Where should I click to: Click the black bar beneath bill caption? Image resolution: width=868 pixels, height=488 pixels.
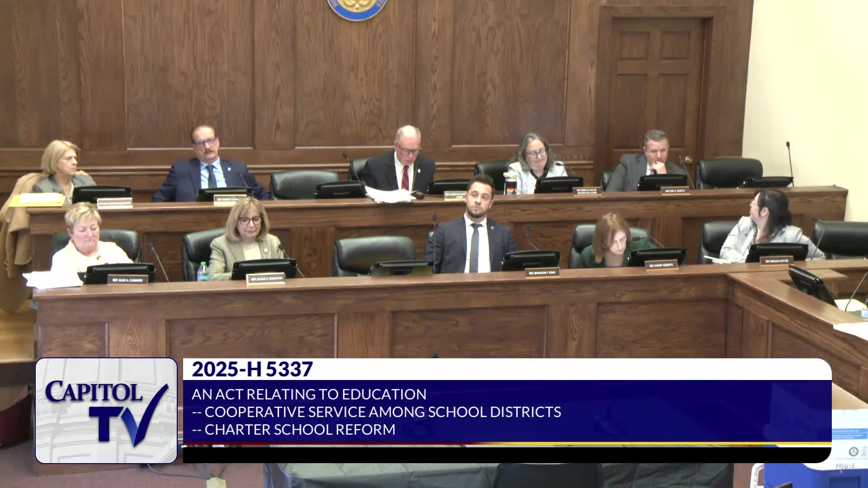(506, 454)
